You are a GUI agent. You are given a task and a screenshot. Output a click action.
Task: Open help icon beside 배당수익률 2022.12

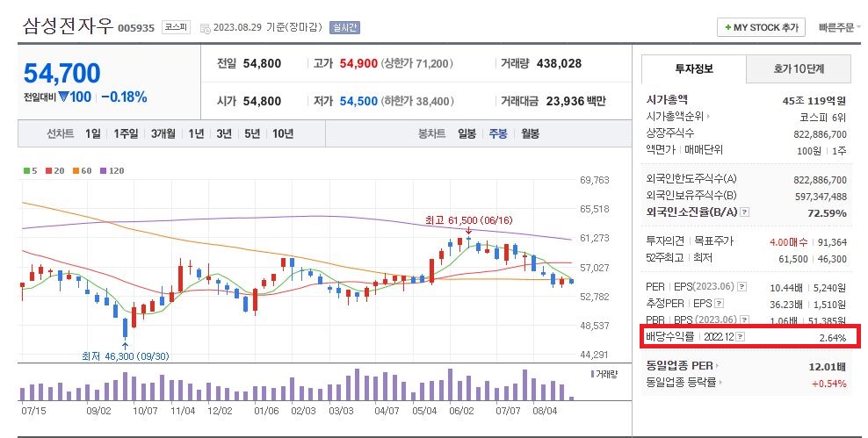coord(741,336)
